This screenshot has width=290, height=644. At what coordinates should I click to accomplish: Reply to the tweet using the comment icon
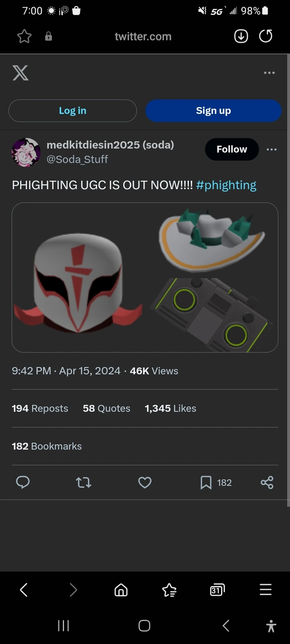tap(23, 482)
